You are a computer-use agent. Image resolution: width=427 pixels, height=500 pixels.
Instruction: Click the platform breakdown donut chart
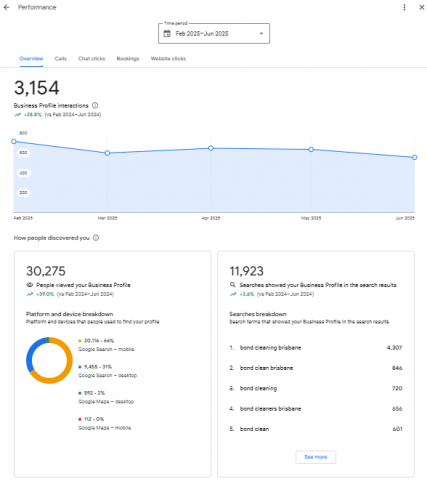[x=49, y=360]
